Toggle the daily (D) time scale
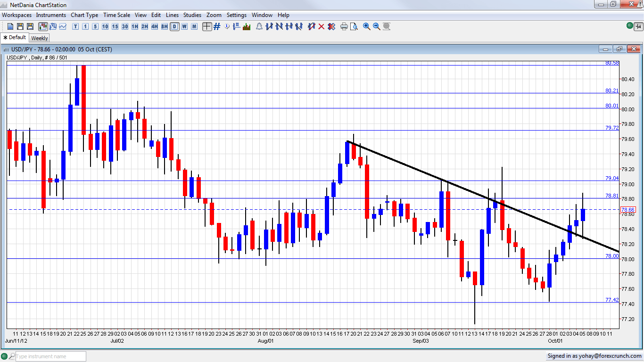 (x=174, y=26)
